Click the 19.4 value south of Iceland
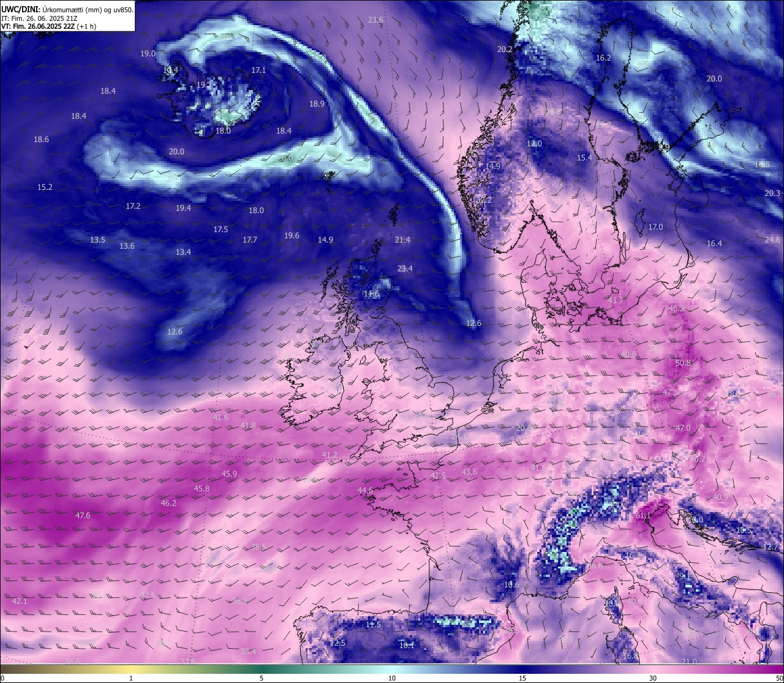The width and height of the screenshot is (784, 683). point(183,208)
